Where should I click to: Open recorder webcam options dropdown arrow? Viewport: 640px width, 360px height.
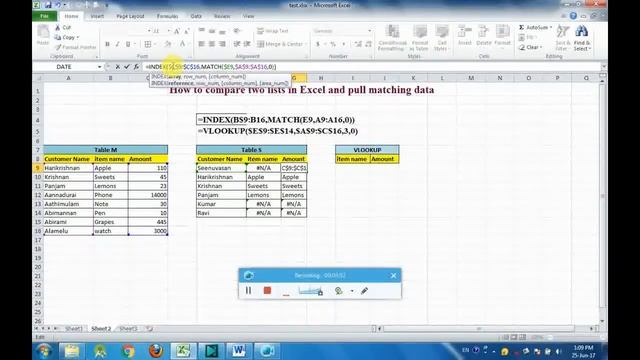(x=352, y=291)
